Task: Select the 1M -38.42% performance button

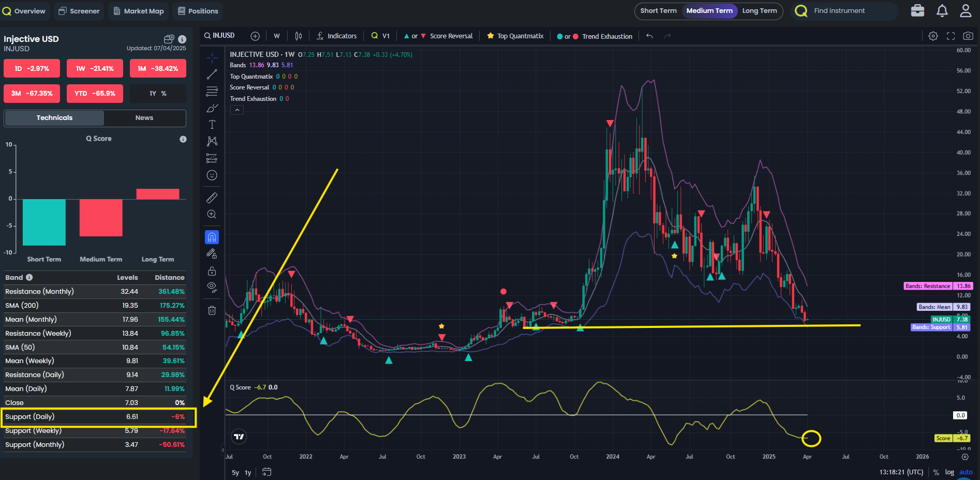Action: point(158,68)
